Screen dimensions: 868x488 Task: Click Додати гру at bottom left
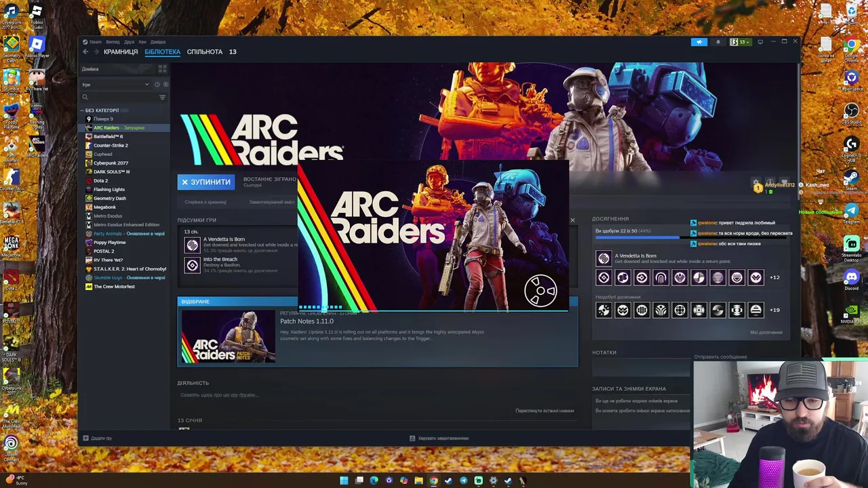tap(97, 439)
